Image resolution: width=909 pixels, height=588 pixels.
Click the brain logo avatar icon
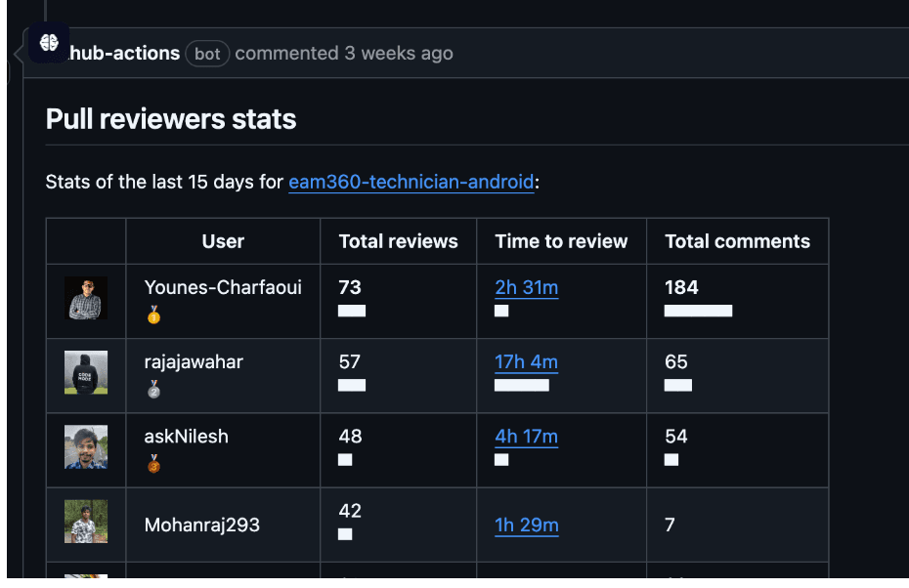[49, 42]
